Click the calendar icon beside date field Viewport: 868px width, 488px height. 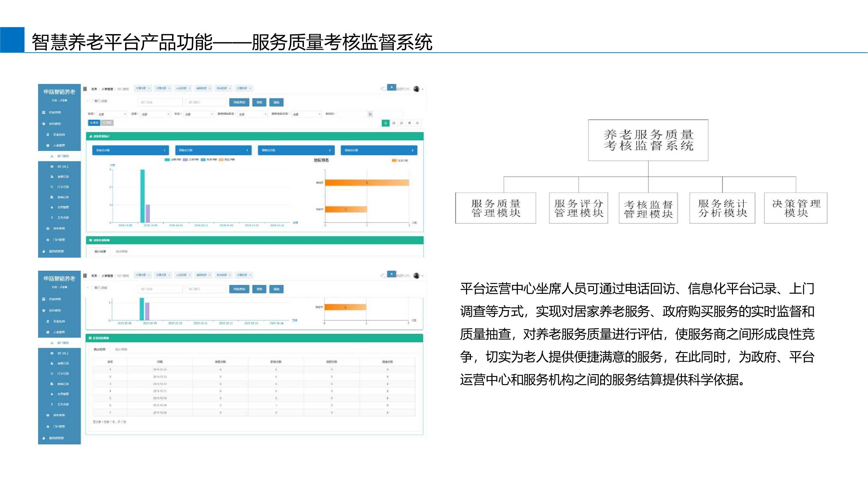[x=370, y=114]
